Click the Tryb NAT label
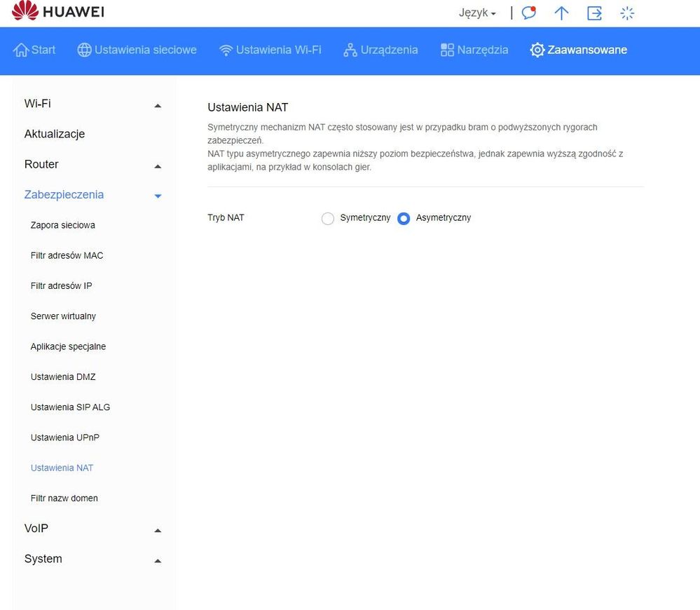 (226, 218)
